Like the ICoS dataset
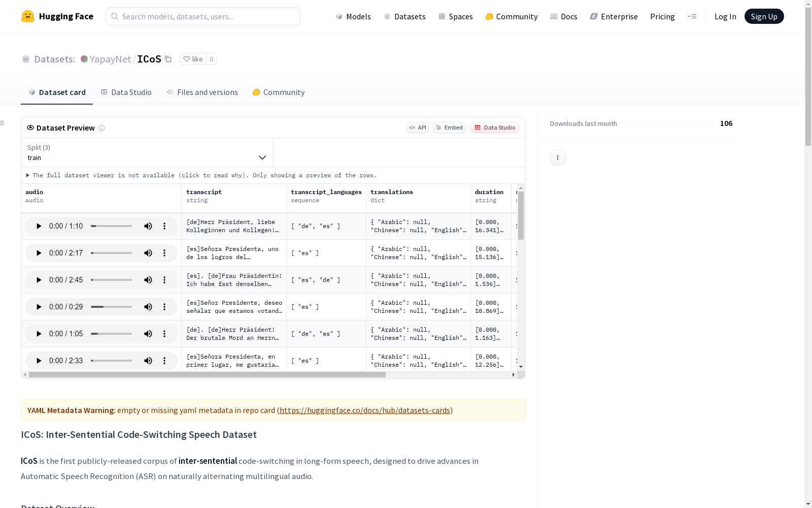 [x=193, y=59]
